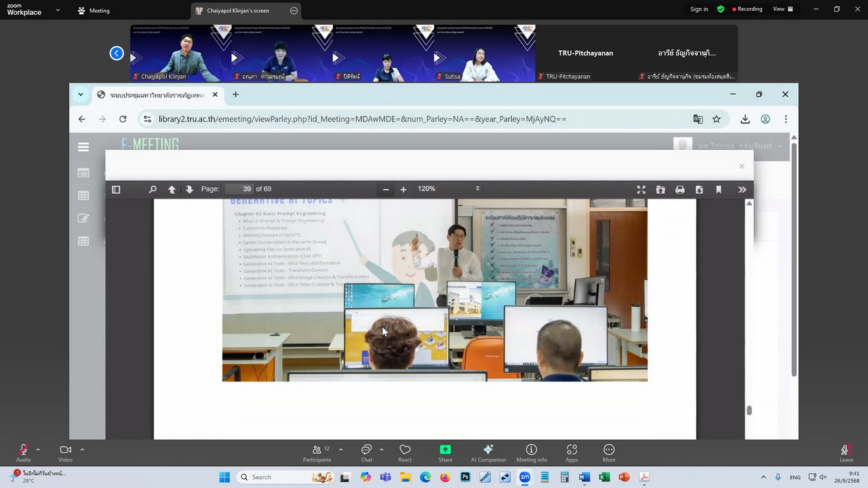Open the 120% zoom level dropdown
This screenshot has width=868, height=488.
[448, 189]
